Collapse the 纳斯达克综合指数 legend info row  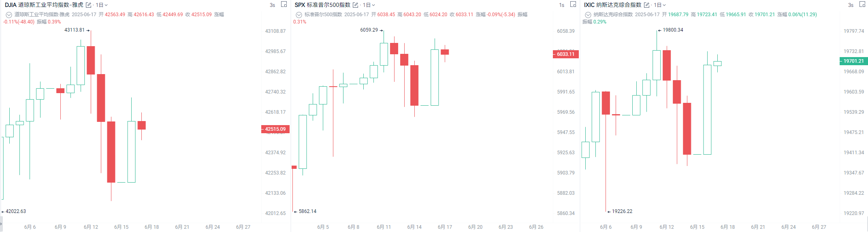588,15
